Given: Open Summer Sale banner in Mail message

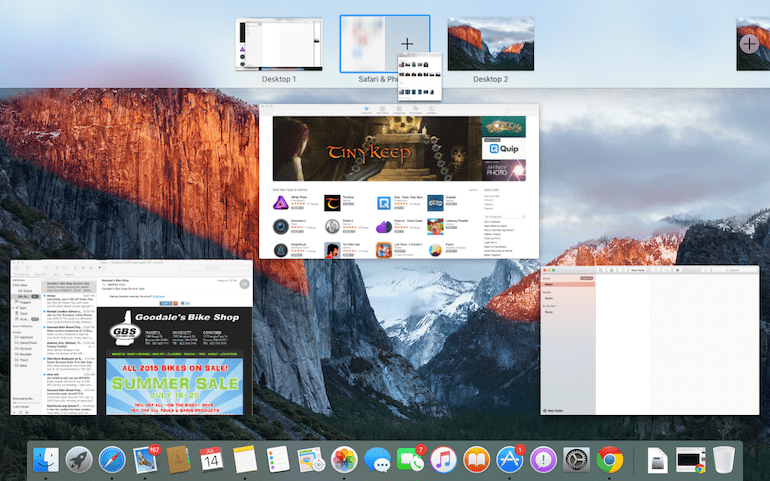Looking at the screenshot, I should 174,386.
